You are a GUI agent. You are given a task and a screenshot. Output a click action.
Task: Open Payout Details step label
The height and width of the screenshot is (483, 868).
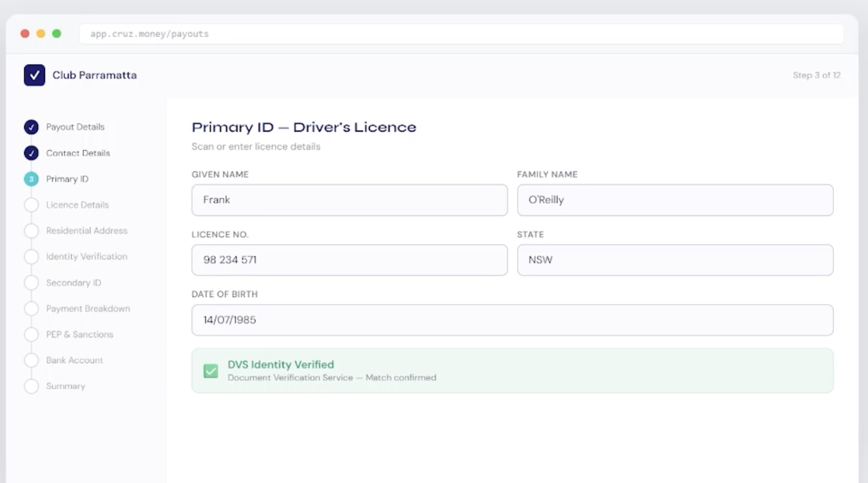coord(75,127)
